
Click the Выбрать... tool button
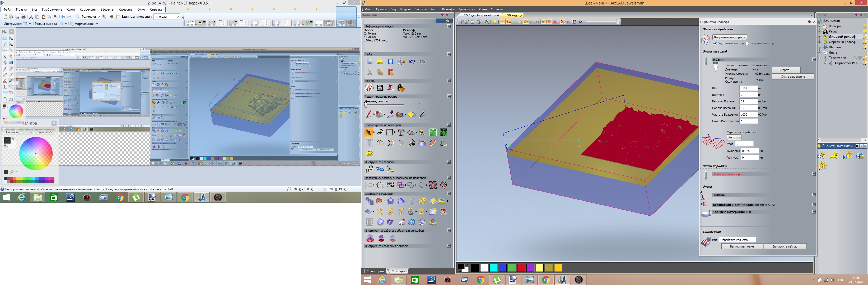786,70
